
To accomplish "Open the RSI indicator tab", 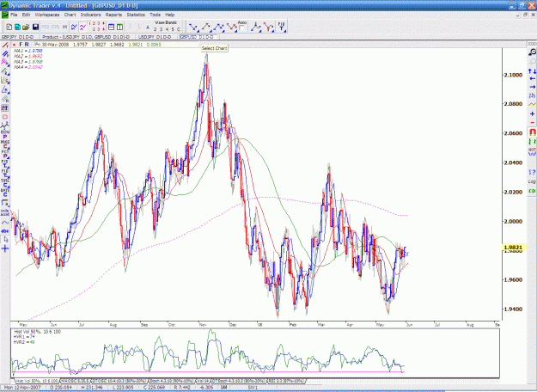I will pos(286,381).
